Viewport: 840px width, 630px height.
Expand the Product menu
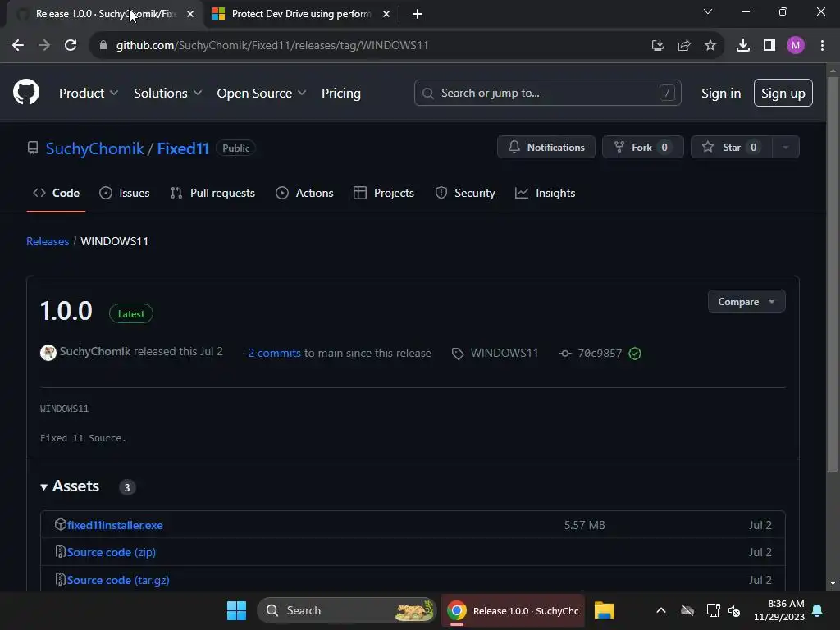89,93
